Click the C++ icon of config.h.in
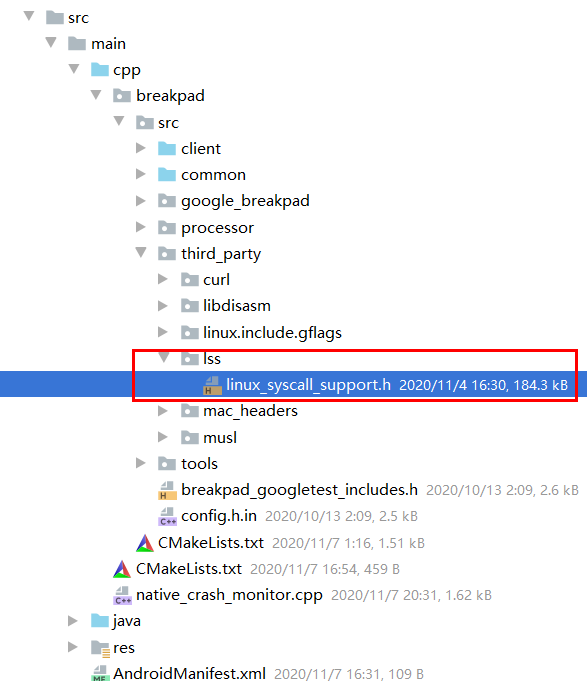Image resolution: width=587 pixels, height=681 pixels. point(167,516)
